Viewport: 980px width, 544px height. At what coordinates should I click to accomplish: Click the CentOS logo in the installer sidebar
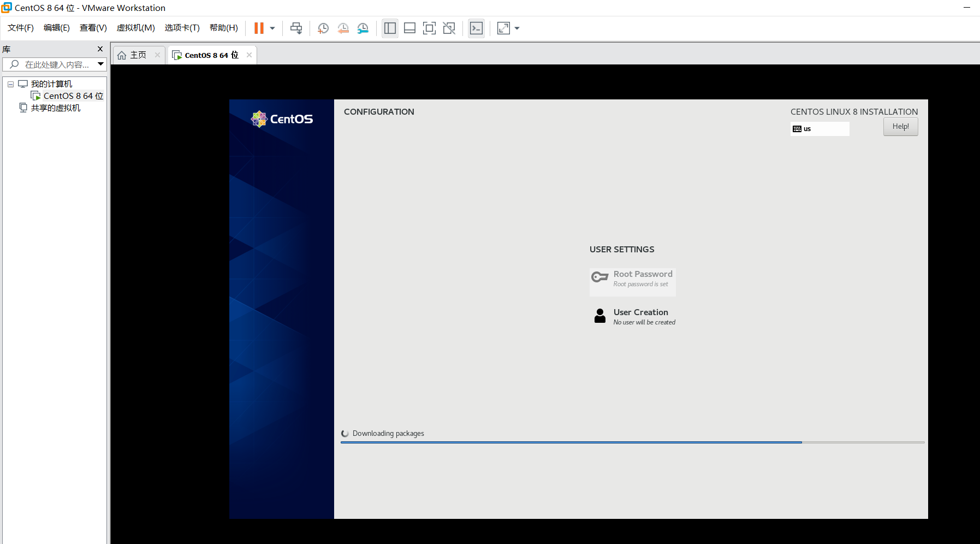tap(282, 119)
